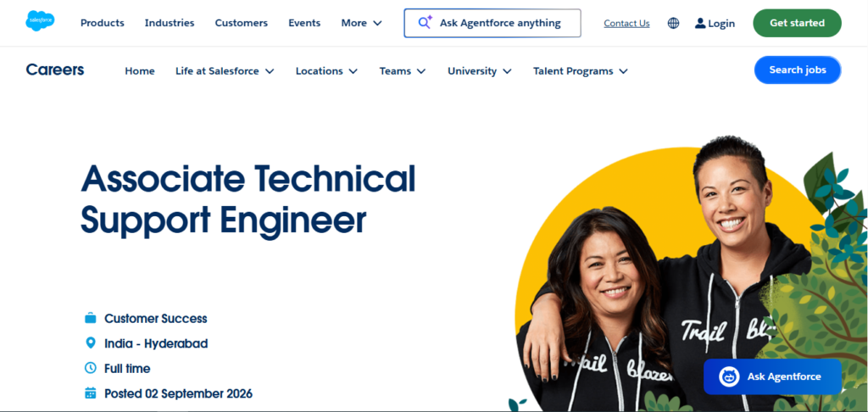Follow the Contact Us link
Image resolution: width=868 pixels, height=412 pixels.
pyautogui.click(x=626, y=23)
